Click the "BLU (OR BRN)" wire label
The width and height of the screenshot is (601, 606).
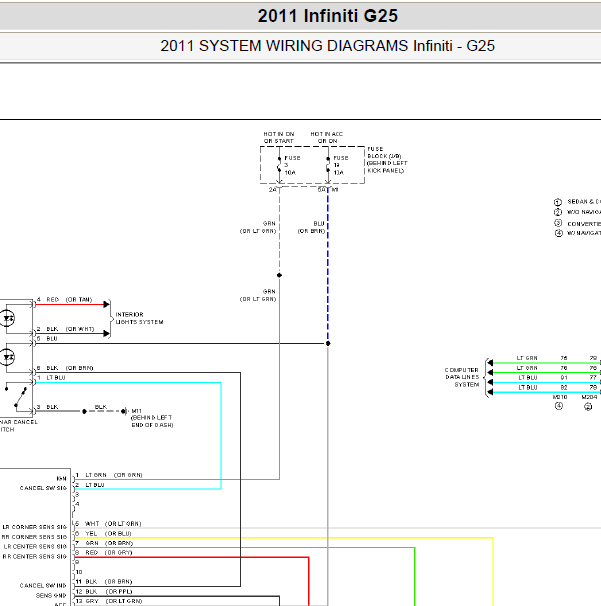click(312, 227)
